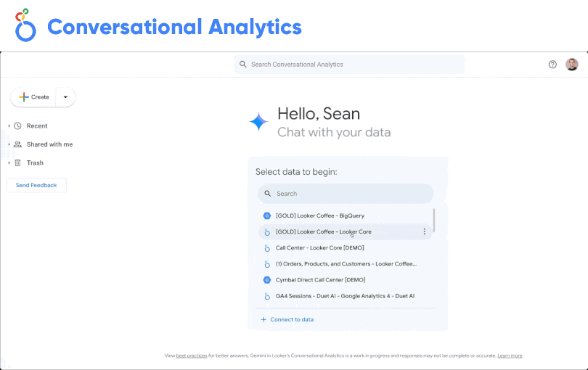Click the Shared with me people icon
588x370 pixels.
[x=17, y=144]
